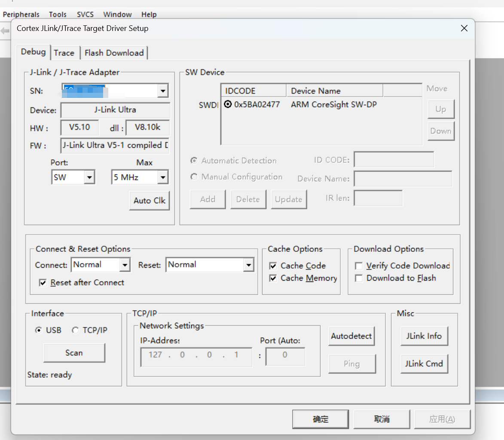Enable Verify Code Download

(359, 266)
